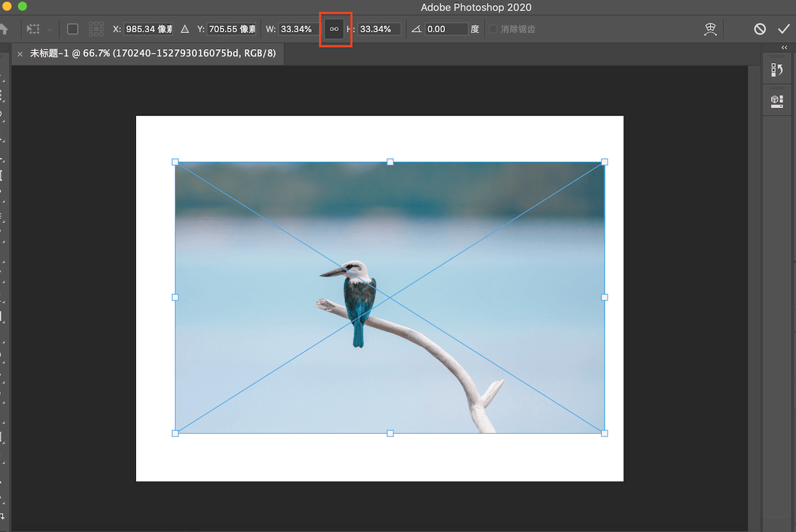This screenshot has height=532, width=796.
Task: Click the bottom-right corner transform handle
Action: (x=604, y=433)
